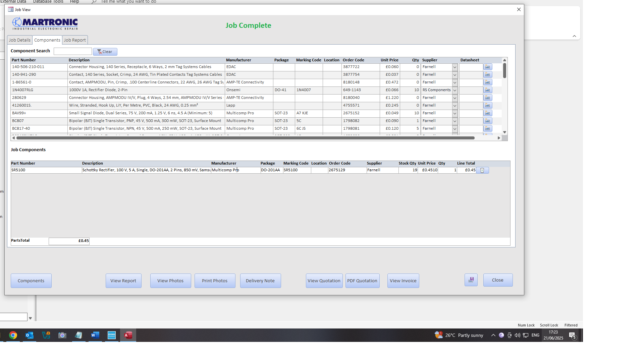Open the Job Report tab
This screenshot has height=362, width=644.
click(75, 40)
